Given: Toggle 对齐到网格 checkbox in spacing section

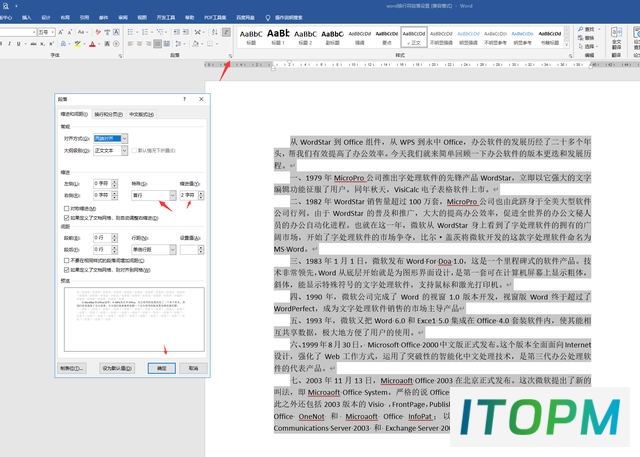Looking at the screenshot, I should tap(67, 270).
